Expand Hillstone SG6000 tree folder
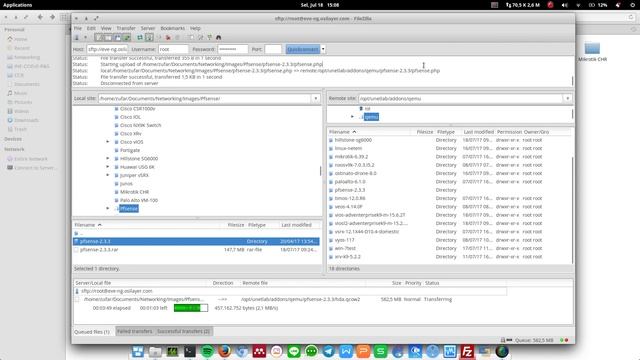 coord(108,158)
